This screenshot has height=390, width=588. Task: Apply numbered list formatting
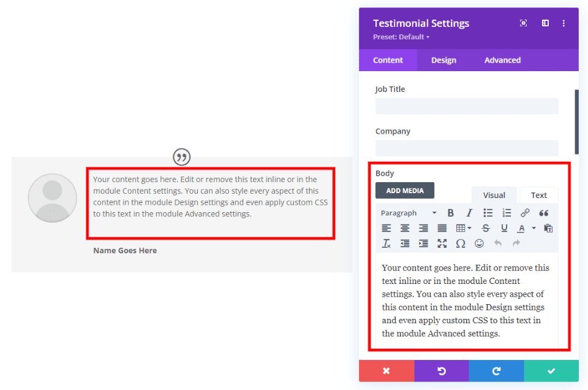(x=506, y=212)
